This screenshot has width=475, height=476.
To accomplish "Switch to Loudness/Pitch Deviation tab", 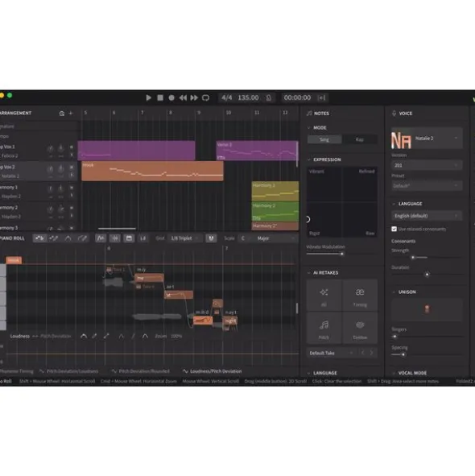I will 213,371.
